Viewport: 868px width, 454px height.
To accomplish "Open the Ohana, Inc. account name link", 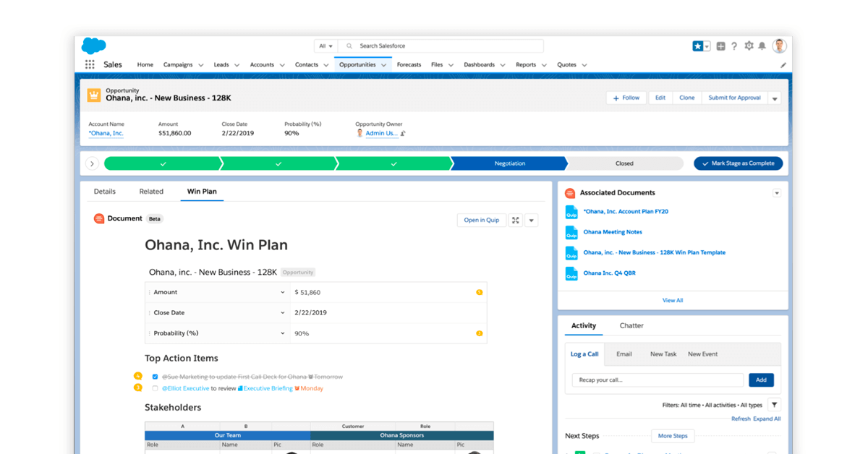I will point(106,133).
